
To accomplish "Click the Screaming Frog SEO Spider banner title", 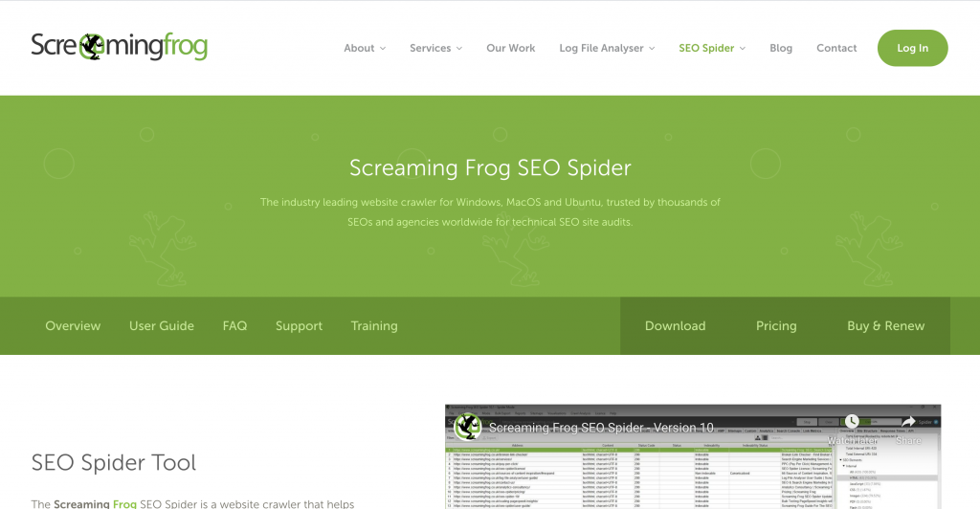I will 490,168.
